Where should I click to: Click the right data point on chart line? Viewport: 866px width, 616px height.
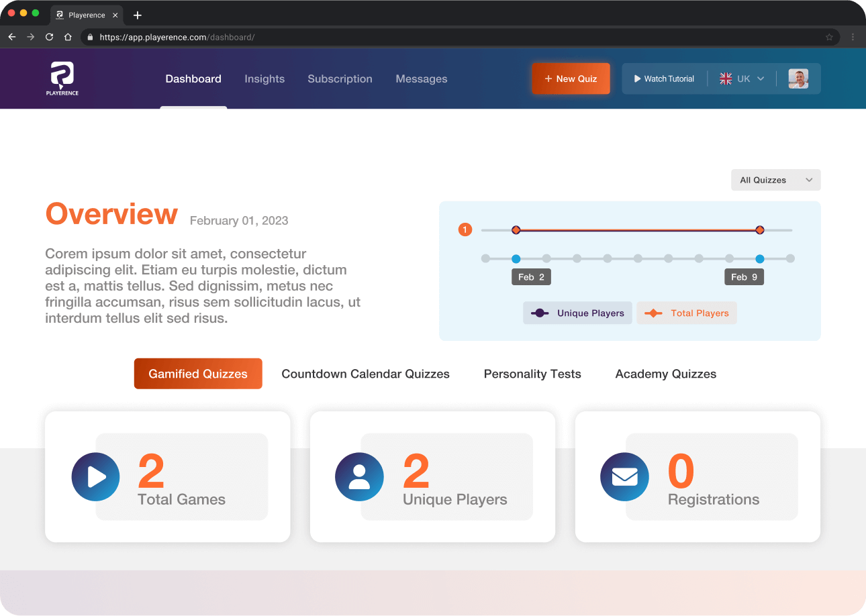pos(760,230)
